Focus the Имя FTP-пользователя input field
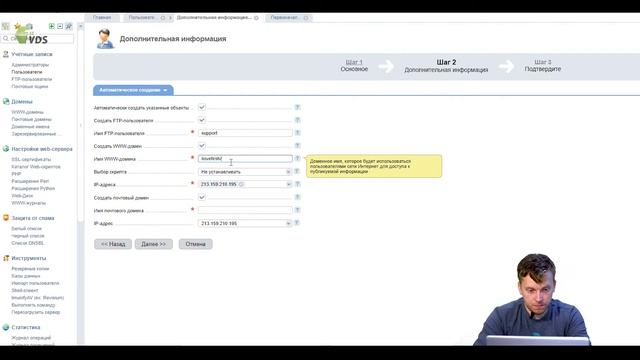This screenshot has width=640, height=360. point(245,133)
